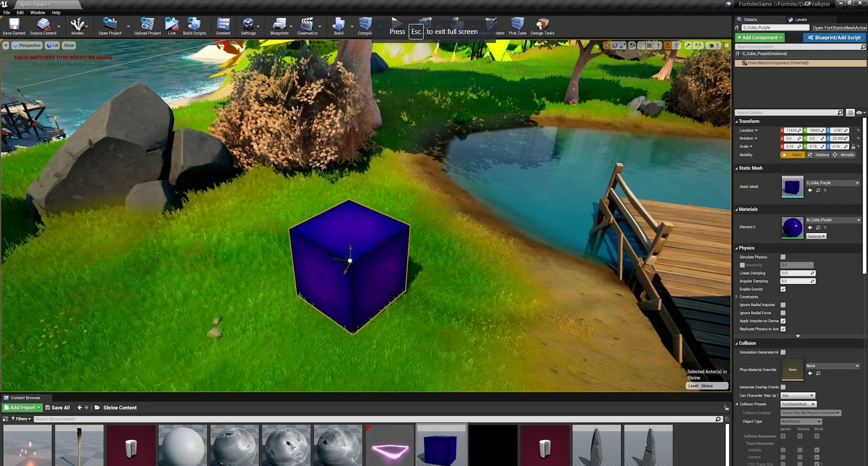
Task: Toggle scale snap arrow icon
Action: [688, 45]
